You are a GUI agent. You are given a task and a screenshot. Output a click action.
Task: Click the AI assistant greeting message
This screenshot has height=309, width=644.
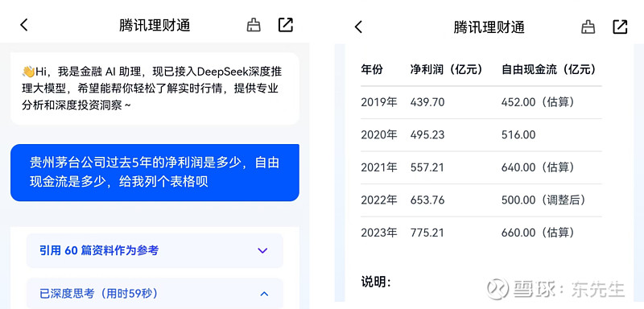(155, 89)
